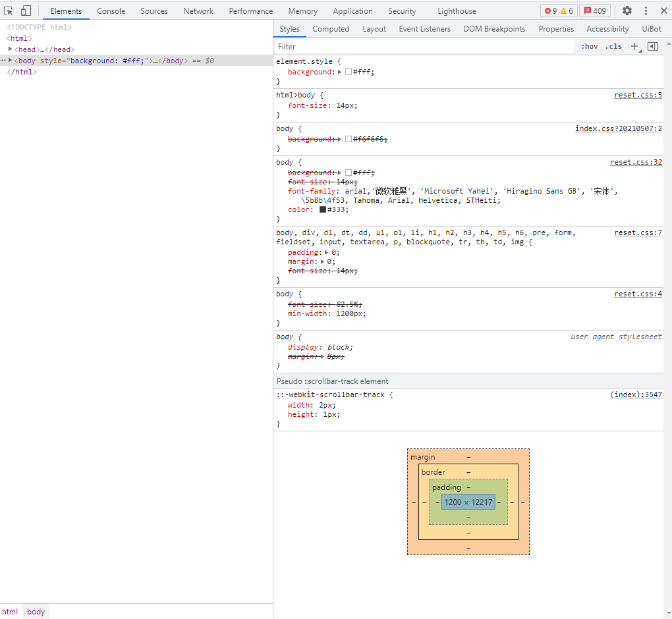Toggle the computed styles sidebar icon
This screenshot has width=672, height=619.
652,46
